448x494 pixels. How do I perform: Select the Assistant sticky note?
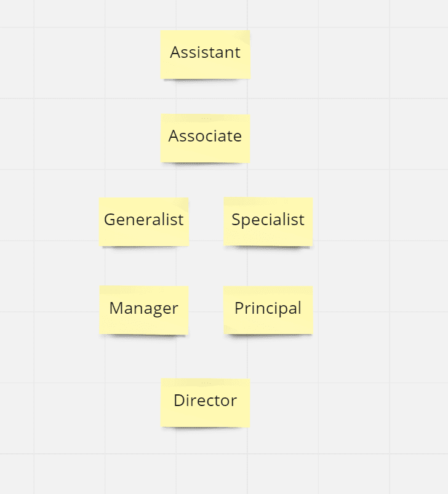205,54
